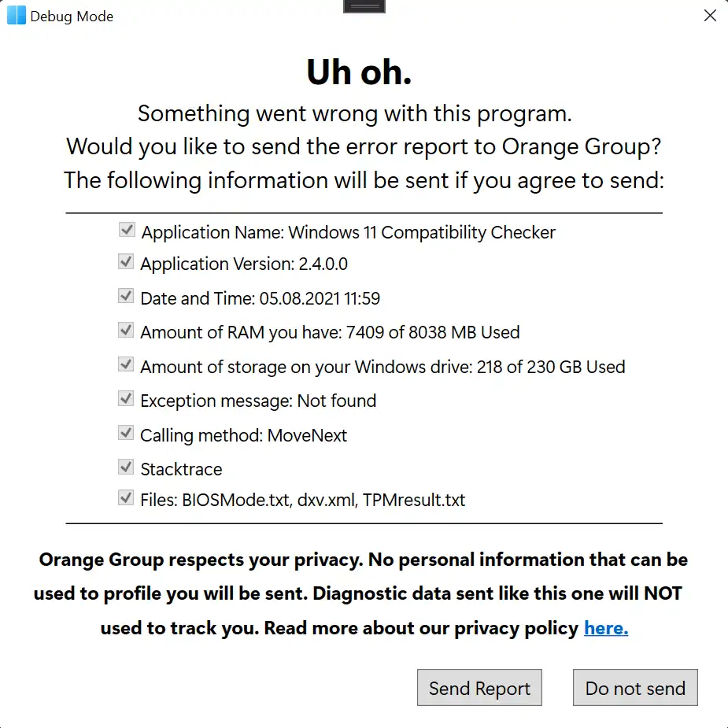The width and height of the screenshot is (728, 728).
Task: Toggle the Date and Time checkbox
Action: coord(126,296)
